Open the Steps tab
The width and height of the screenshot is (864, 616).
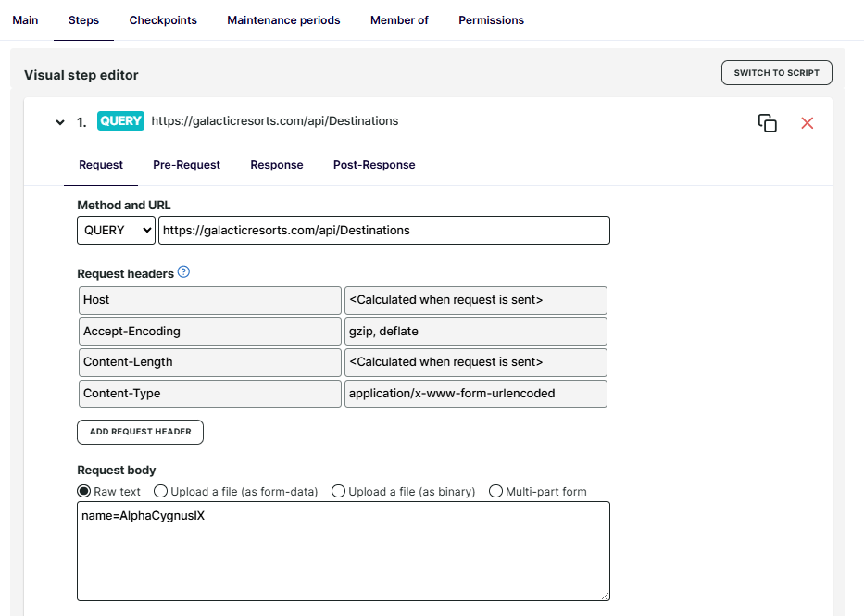tap(83, 20)
